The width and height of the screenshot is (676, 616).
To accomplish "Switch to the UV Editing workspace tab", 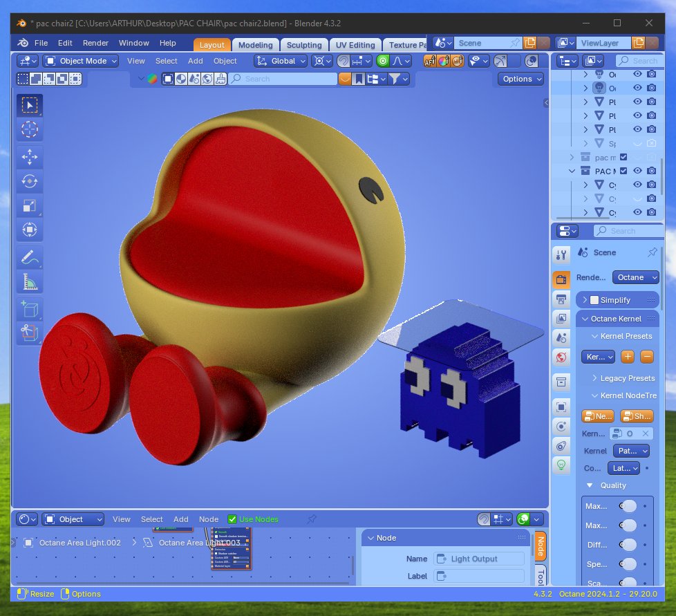I will pyautogui.click(x=355, y=45).
